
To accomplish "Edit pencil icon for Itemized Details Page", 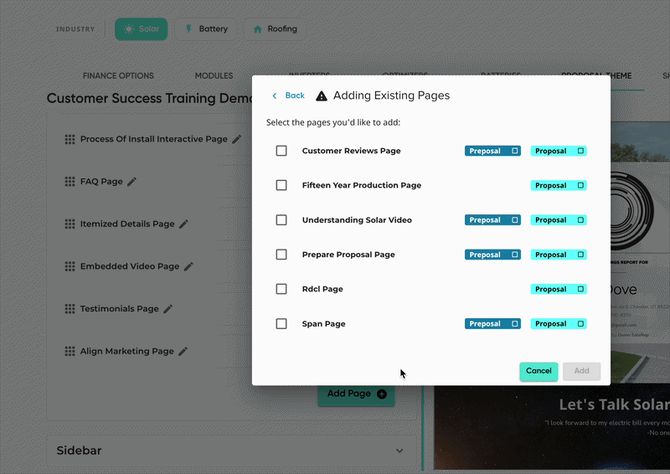I will click(184, 224).
